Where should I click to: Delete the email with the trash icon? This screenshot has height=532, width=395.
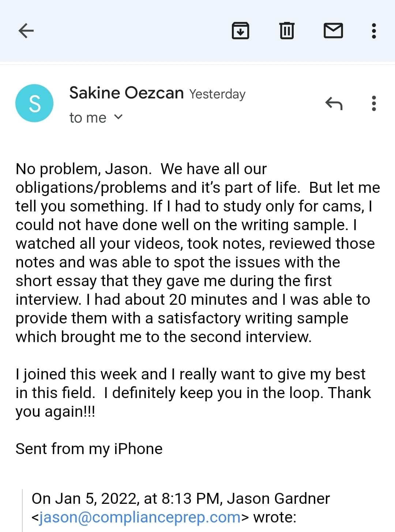[287, 31]
